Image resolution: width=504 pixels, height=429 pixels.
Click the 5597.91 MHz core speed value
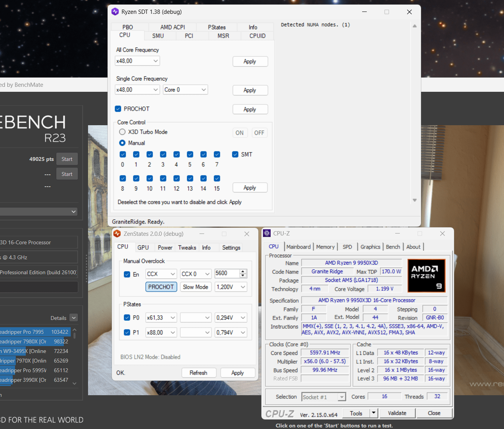pos(325,353)
